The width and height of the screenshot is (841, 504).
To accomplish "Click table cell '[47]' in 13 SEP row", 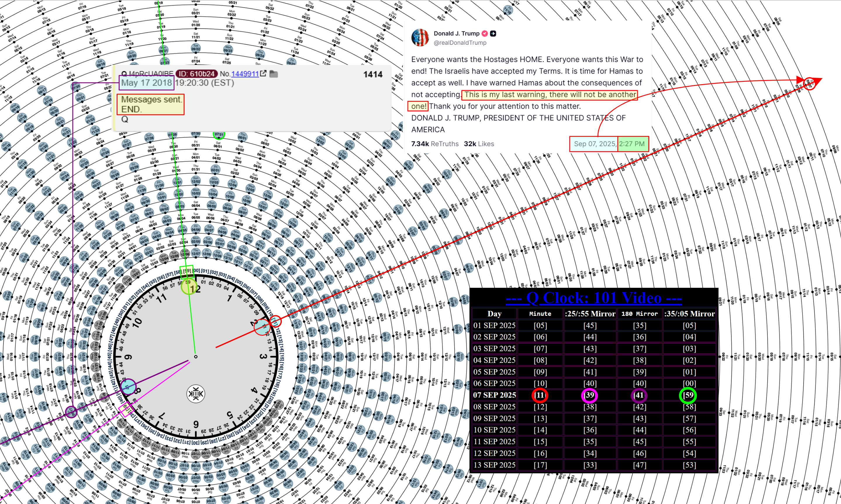I will (640, 465).
